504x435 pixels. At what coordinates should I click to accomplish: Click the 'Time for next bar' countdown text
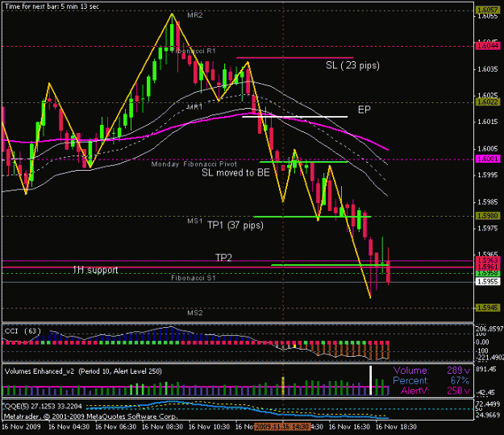[52, 6]
